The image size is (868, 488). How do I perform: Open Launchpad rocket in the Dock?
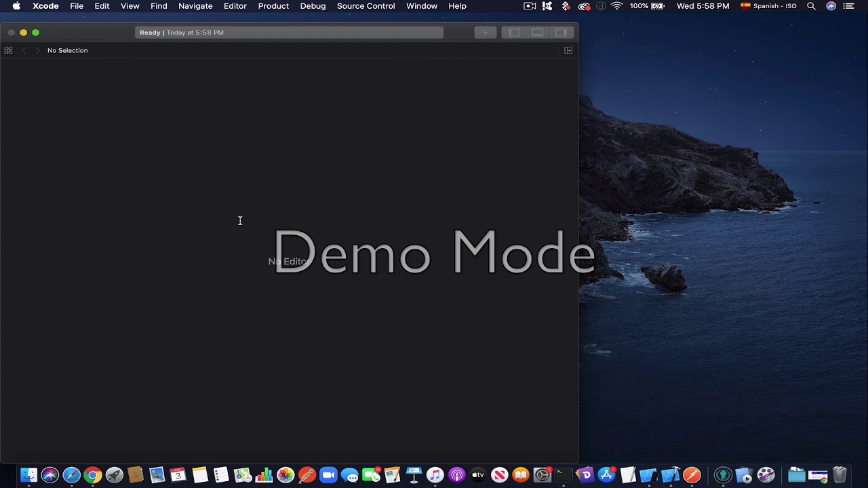click(x=114, y=475)
